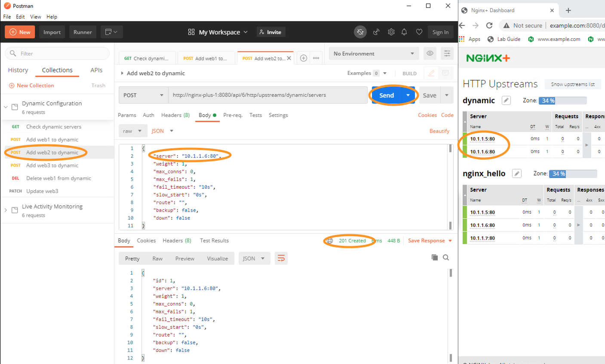Expand the Live Activity Monitoring collection
This screenshot has height=364, width=605.
pyautogui.click(x=6, y=210)
